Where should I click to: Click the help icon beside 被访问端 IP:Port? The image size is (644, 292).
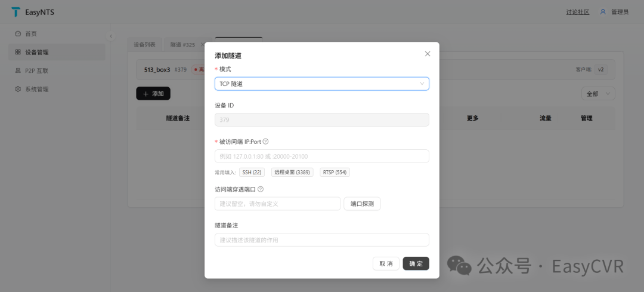(265, 142)
